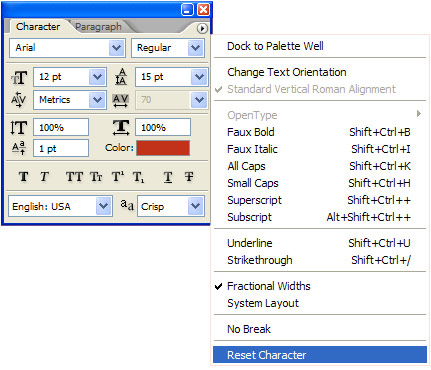Click the horizontal scale icon
The height and width of the screenshot is (370, 431).
pos(121,127)
